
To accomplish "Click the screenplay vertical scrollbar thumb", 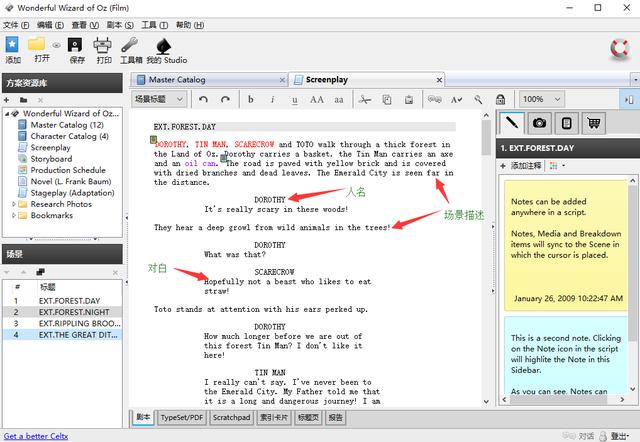I will pyautogui.click(x=486, y=138).
